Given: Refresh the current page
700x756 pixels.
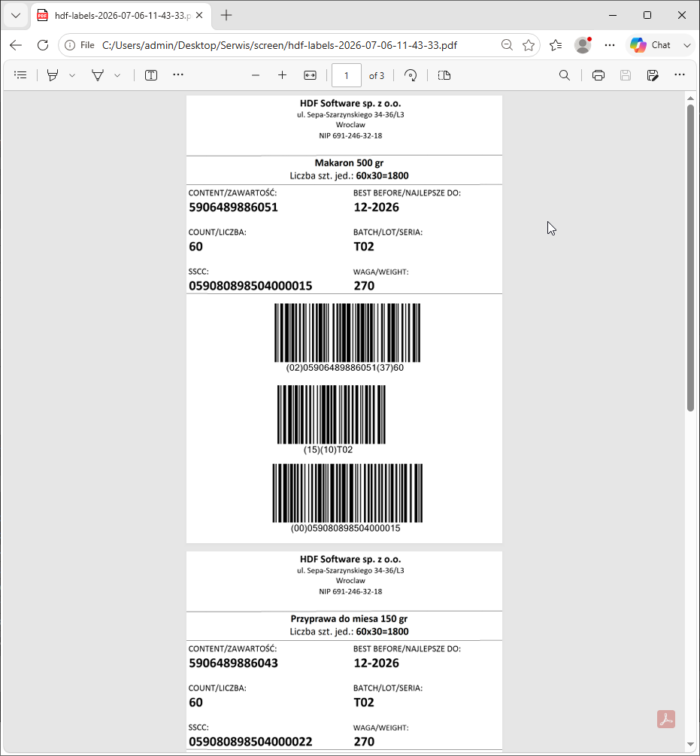Looking at the screenshot, I should pyautogui.click(x=43, y=45).
